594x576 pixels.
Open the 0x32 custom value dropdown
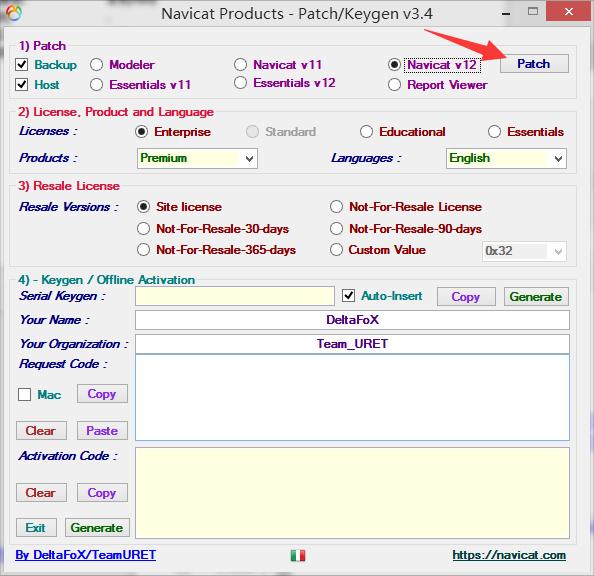click(x=524, y=251)
